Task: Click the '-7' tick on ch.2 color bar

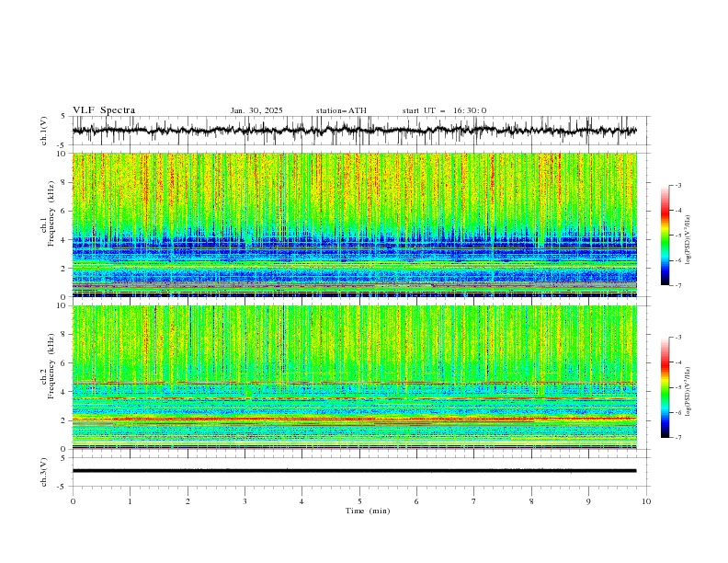Action: (x=678, y=438)
